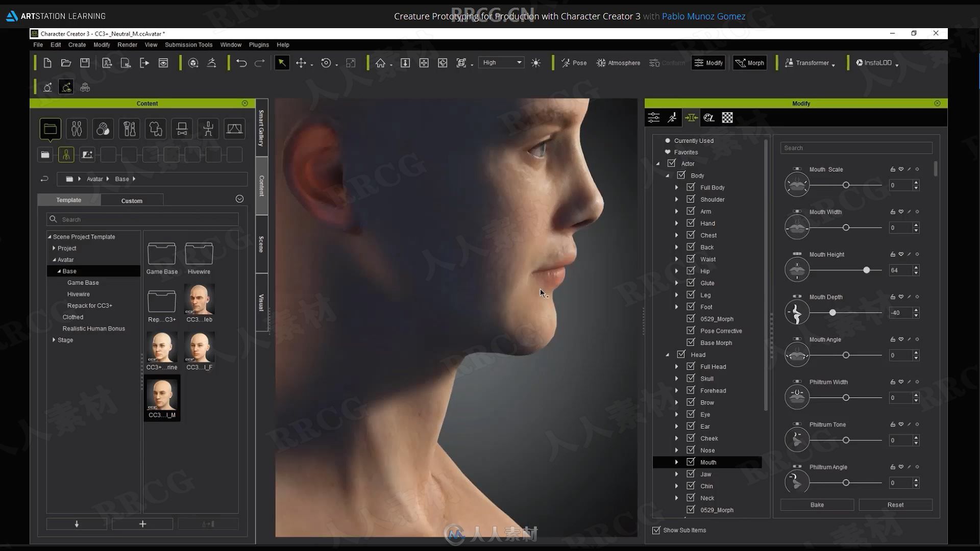Click the Morph tool icon in toolbar
This screenshot has width=980, height=551.
[749, 62]
